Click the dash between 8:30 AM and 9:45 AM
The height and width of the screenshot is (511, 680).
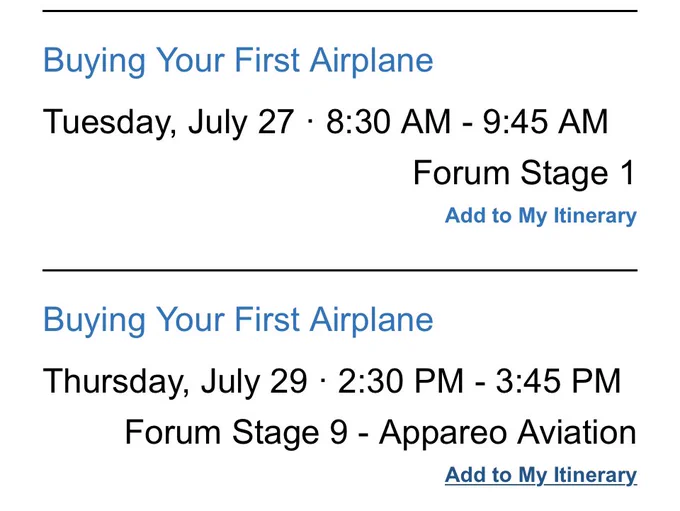[467, 124]
